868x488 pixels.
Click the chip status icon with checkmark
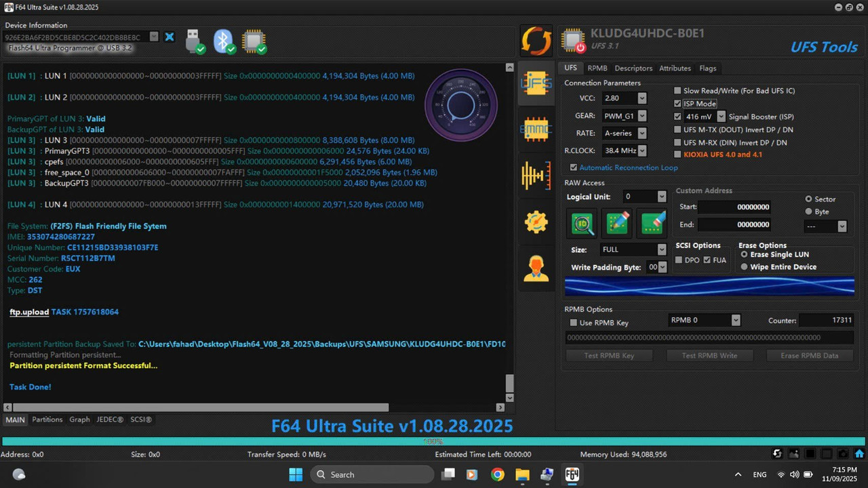[254, 41]
